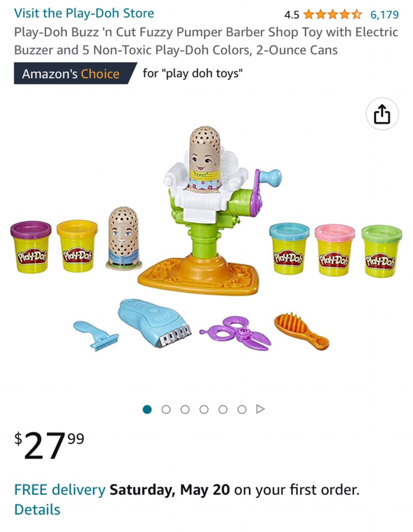Open the Visit the Play-Doh Store link
413x532 pixels.
click(x=84, y=13)
